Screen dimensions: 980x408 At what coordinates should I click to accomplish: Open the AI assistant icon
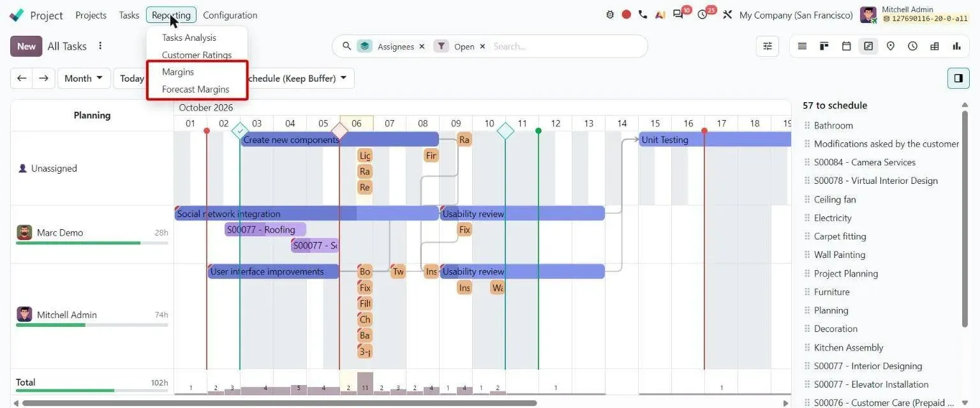[x=660, y=15]
